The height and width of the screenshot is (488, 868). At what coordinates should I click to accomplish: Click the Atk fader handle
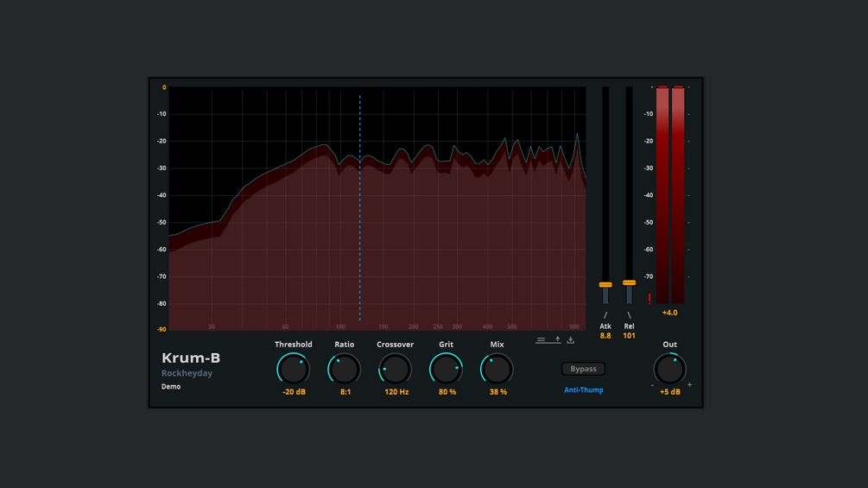[605, 284]
